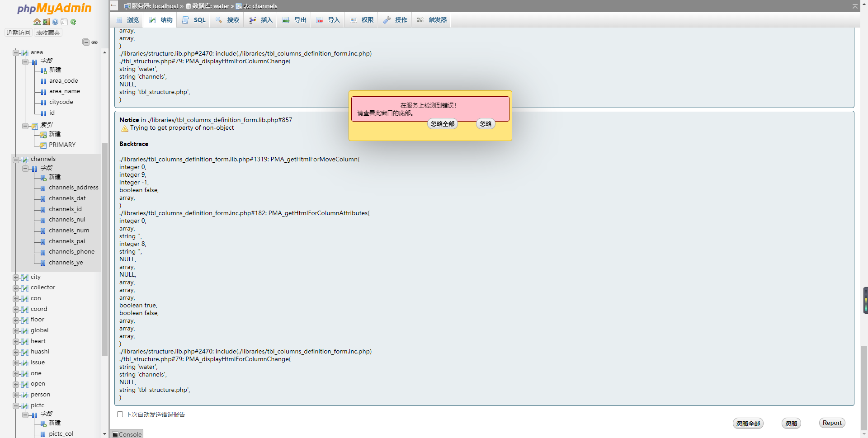Switch to the 浏览 (Browse) tab
868x438 pixels.
click(x=127, y=20)
